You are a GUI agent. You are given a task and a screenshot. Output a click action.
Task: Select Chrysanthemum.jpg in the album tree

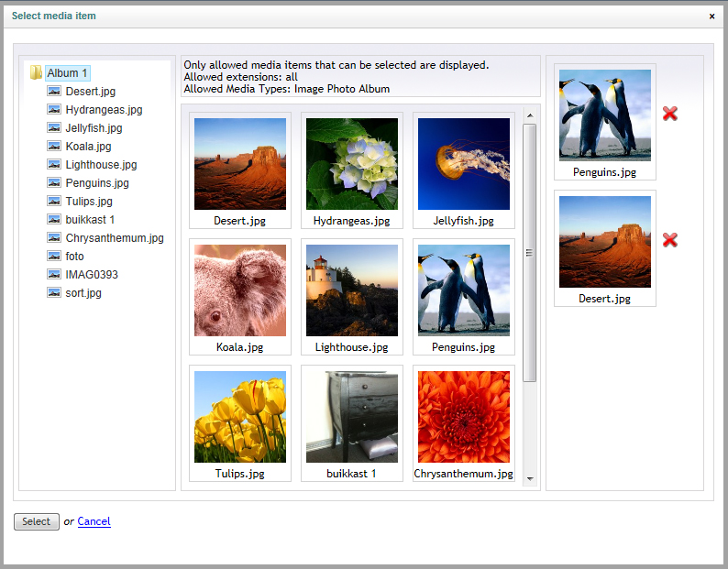click(x=115, y=238)
